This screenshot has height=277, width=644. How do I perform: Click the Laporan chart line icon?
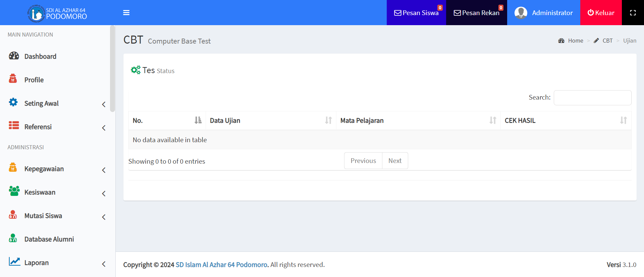pyautogui.click(x=14, y=261)
